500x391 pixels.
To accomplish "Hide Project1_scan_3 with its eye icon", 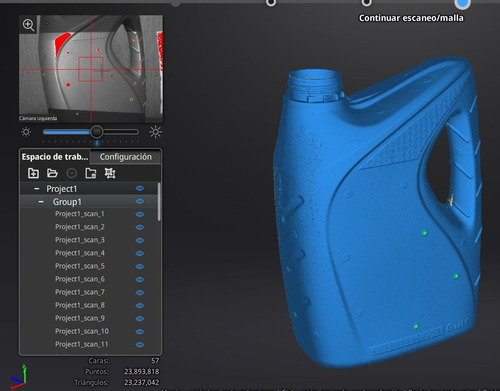I will coord(140,240).
